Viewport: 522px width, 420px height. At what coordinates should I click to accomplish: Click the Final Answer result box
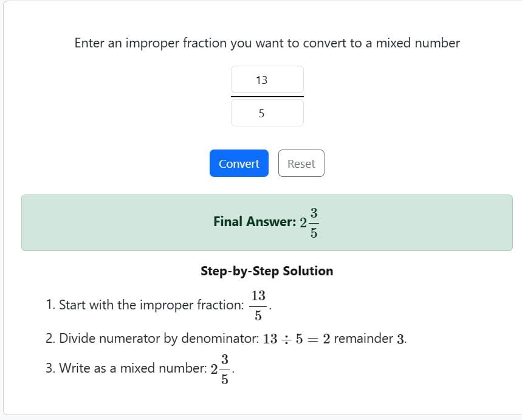(x=267, y=222)
